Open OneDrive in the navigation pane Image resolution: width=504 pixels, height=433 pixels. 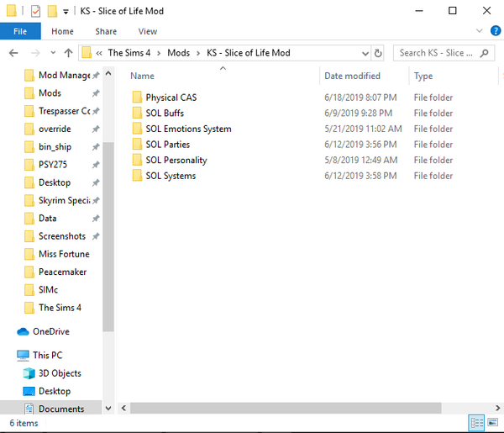(51, 331)
